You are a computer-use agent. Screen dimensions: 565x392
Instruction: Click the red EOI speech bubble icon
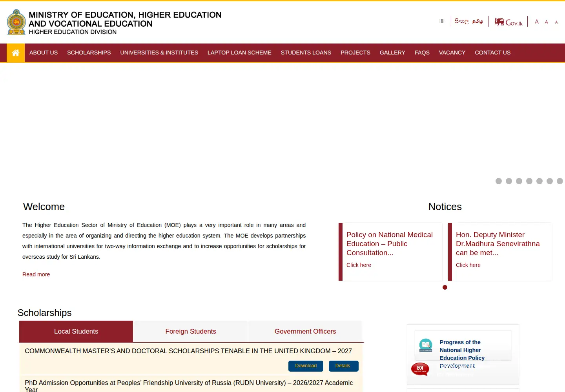pyautogui.click(x=420, y=369)
